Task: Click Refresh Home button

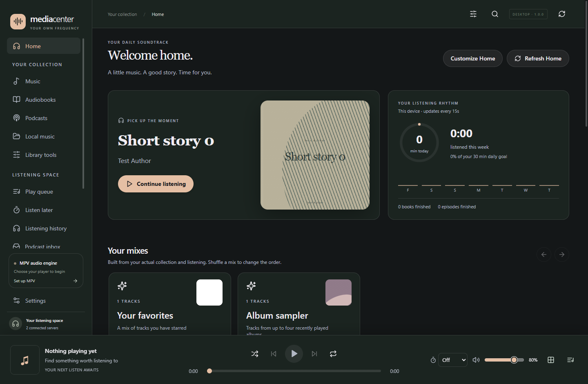Action: pos(538,58)
